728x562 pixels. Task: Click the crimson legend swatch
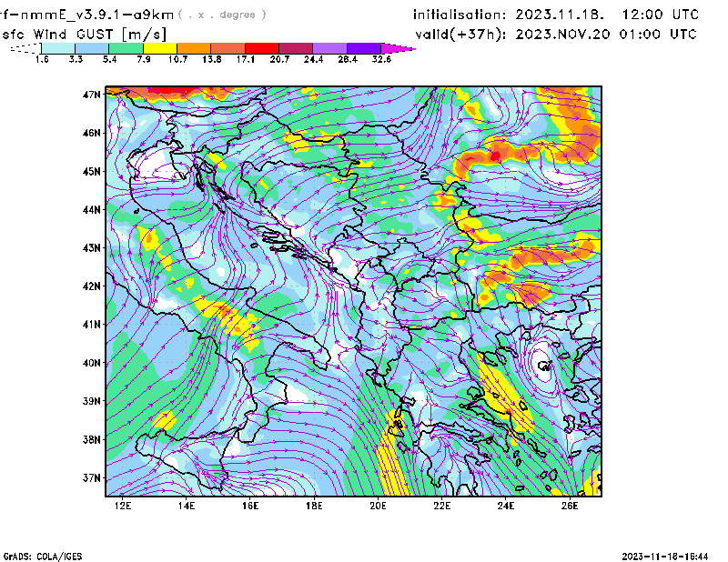(296, 48)
